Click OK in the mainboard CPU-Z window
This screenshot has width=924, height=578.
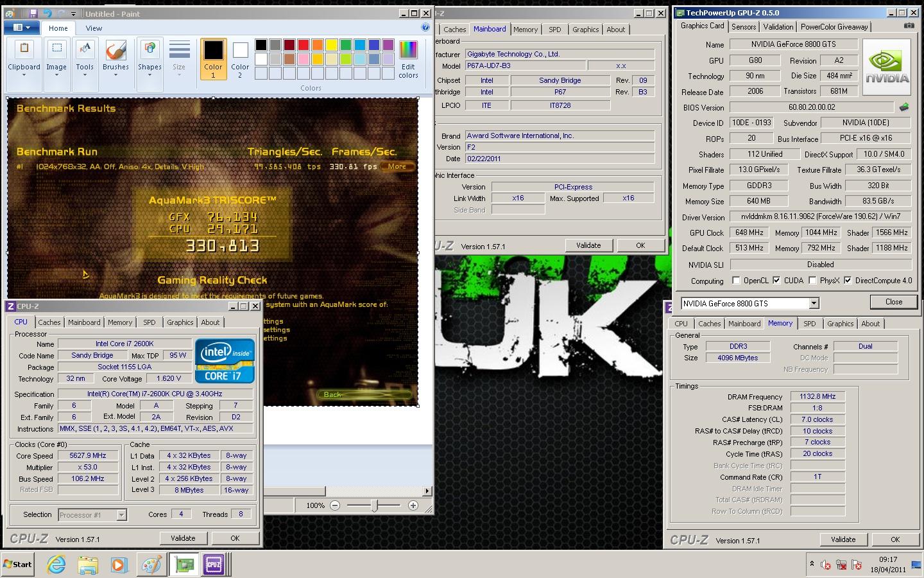[x=640, y=245]
